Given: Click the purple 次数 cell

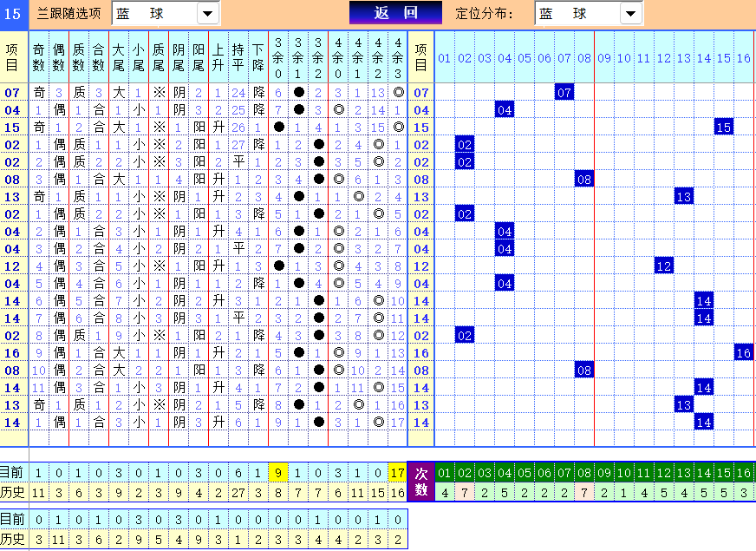Looking at the screenshot, I should click(420, 482).
